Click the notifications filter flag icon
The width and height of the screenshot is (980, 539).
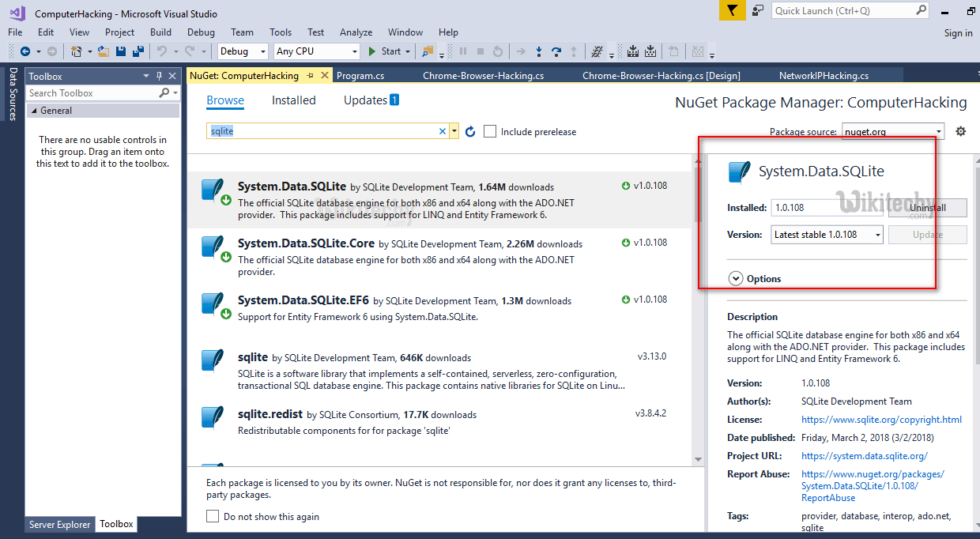pos(732,10)
